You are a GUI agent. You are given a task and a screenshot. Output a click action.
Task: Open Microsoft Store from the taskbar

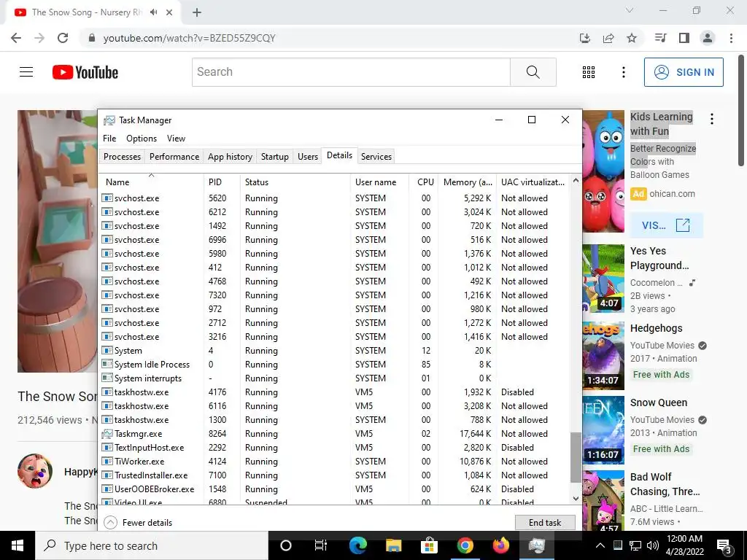[429, 545]
